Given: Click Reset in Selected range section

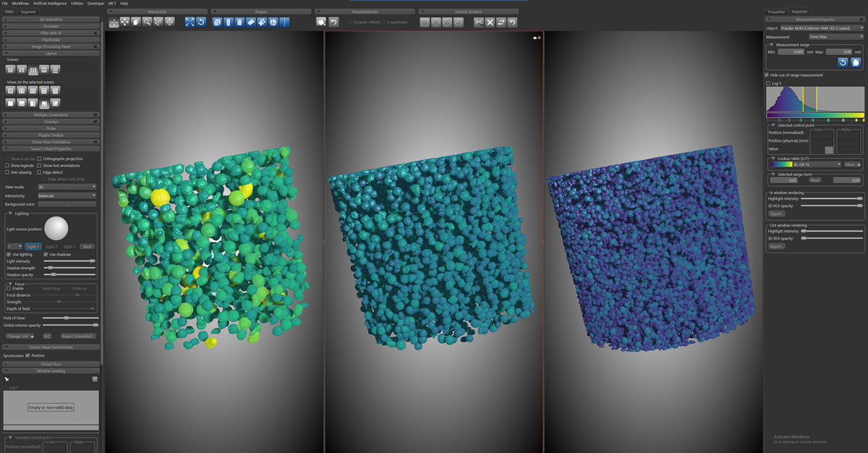Looking at the screenshot, I should coord(814,180).
